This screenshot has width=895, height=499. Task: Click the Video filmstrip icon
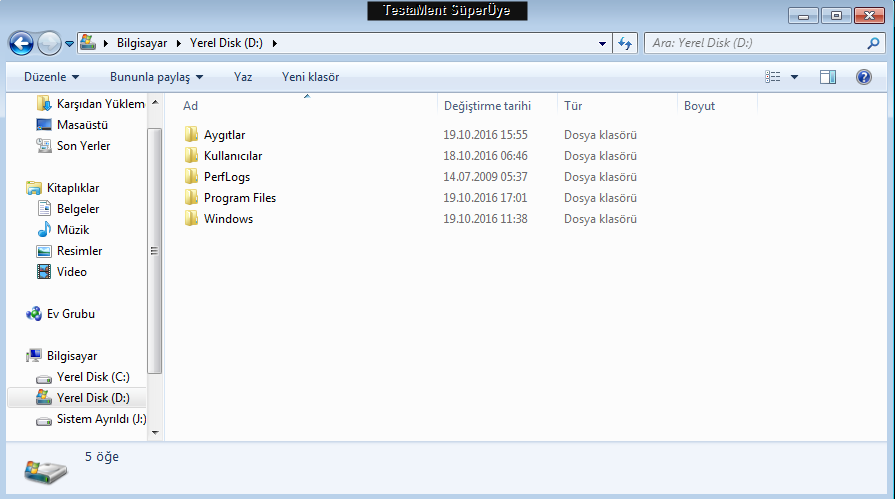44,272
